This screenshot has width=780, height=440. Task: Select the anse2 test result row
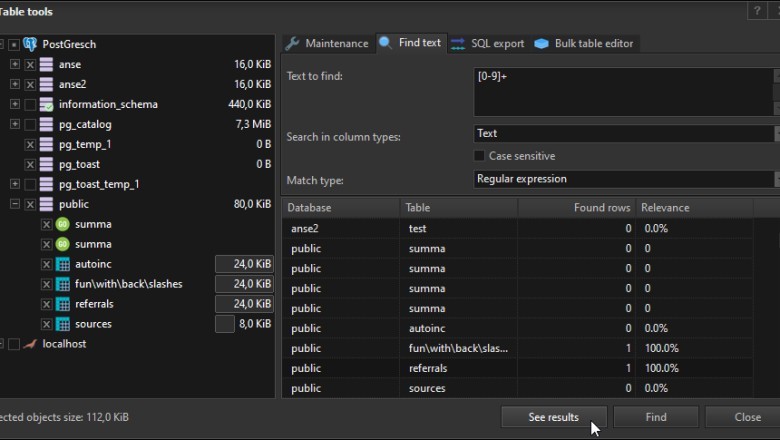517,229
